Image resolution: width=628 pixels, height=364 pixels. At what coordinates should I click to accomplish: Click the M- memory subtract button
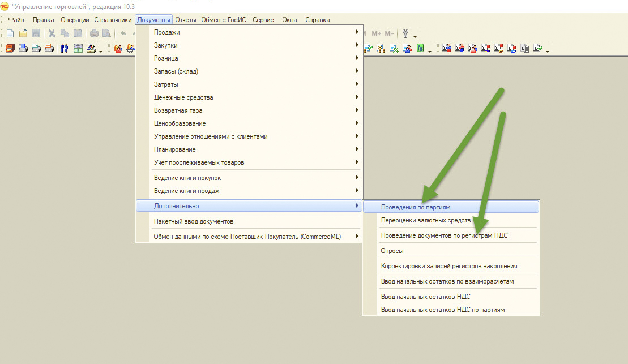[389, 33]
